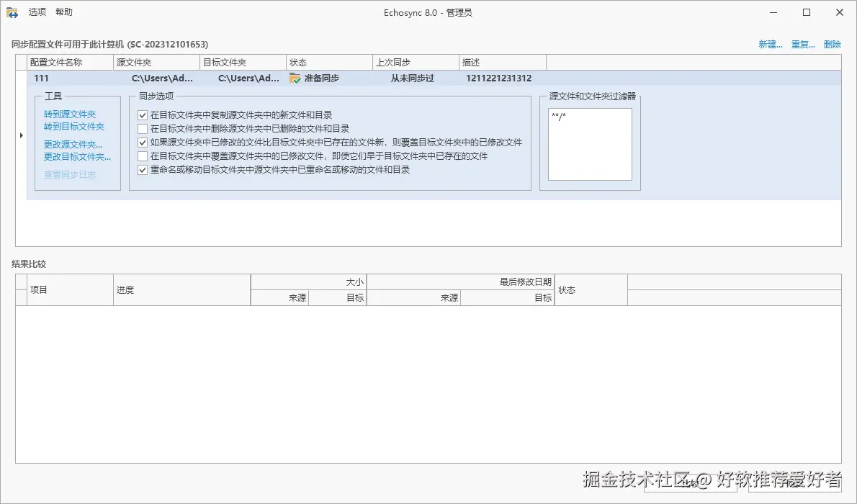Click the 目标文件夹 column header
Image resolution: width=857 pixels, height=504 pixels.
(x=243, y=63)
